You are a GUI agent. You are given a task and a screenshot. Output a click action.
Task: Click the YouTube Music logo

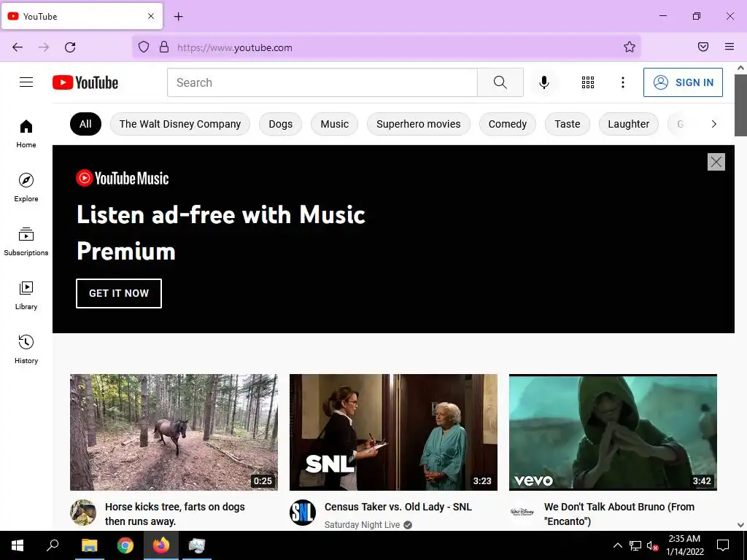click(x=123, y=178)
